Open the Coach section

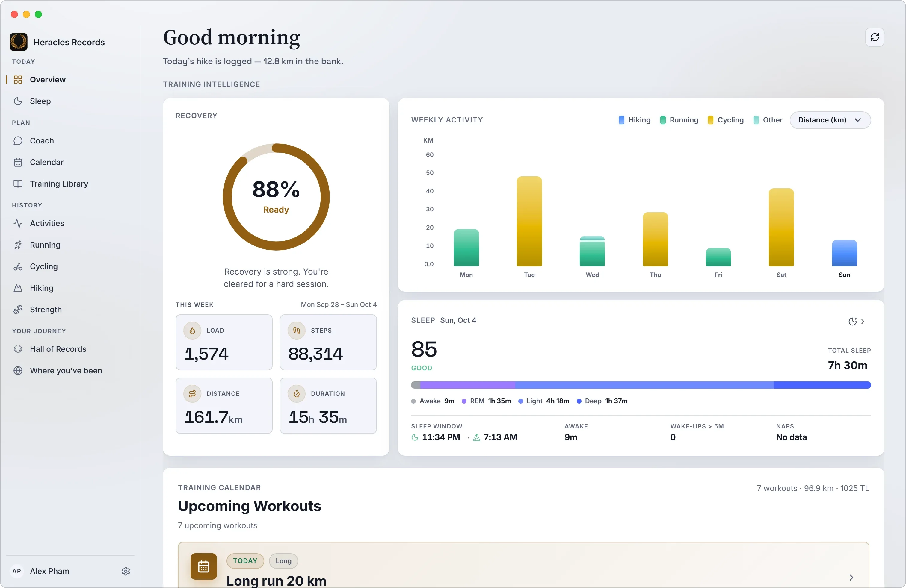tap(71, 141)
